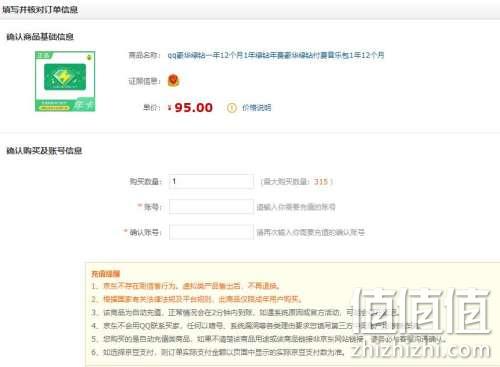
Task: Click the red certificate badge icon
Action: [x=173, y=80]
